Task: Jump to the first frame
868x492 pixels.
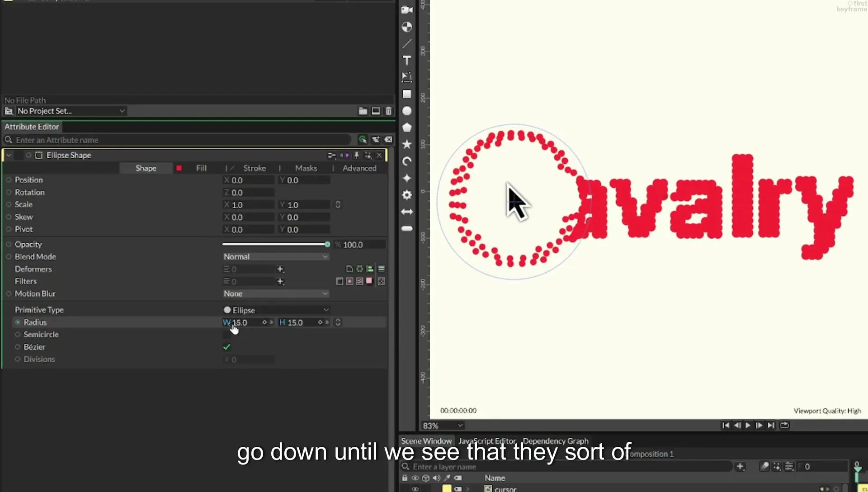Action: (726, 425)
